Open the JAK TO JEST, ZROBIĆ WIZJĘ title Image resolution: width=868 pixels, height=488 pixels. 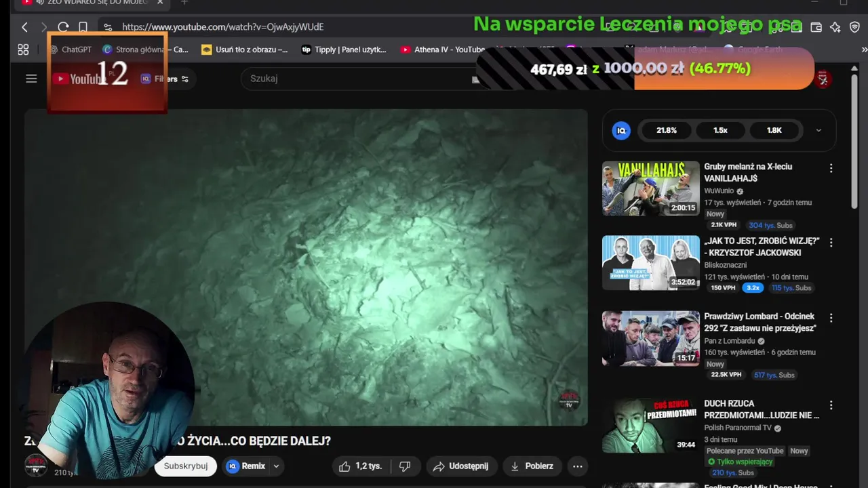coord(762,247)
